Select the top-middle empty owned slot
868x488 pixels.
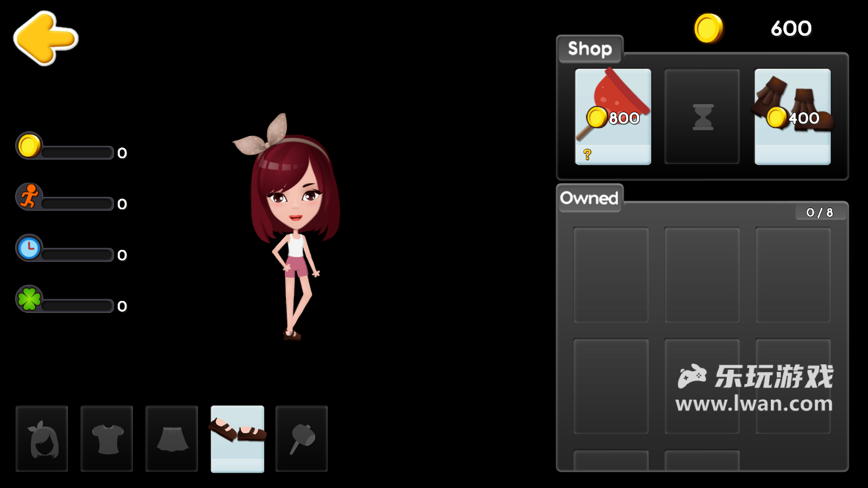tap(702, 275)
